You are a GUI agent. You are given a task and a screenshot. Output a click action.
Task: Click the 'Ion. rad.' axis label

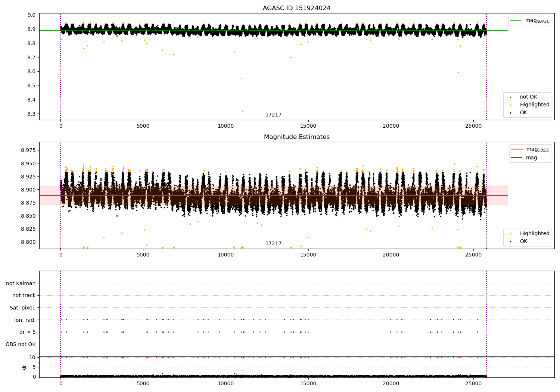25,320
